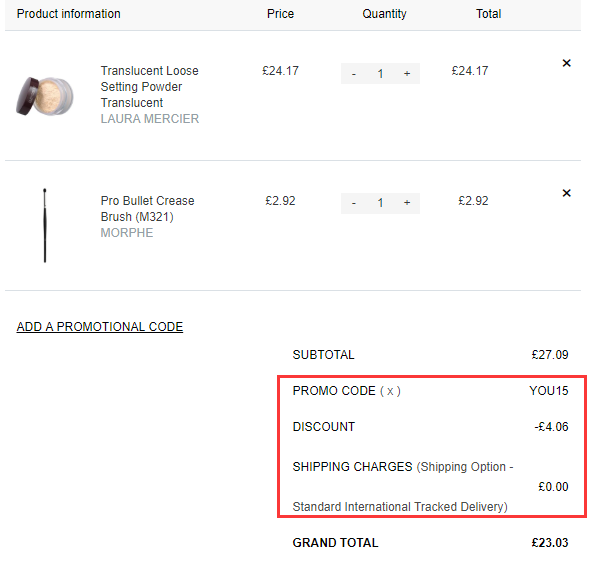This screenshot has width=592, height=566.
Task: Click the LAURA MERCIER brand label
Action: pos(150,119)
